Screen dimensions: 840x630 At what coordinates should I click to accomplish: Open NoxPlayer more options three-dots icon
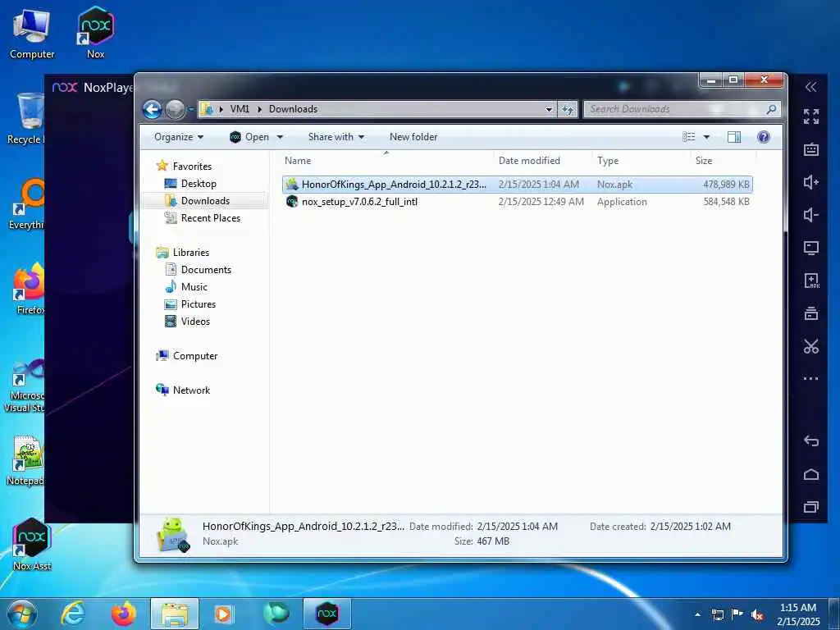point(811,378)
